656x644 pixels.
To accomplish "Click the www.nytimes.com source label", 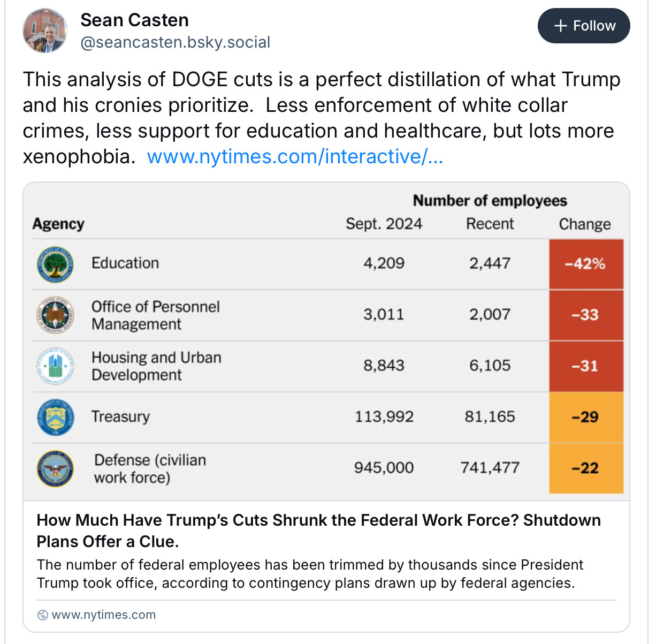I will click(x=103, y=615).
